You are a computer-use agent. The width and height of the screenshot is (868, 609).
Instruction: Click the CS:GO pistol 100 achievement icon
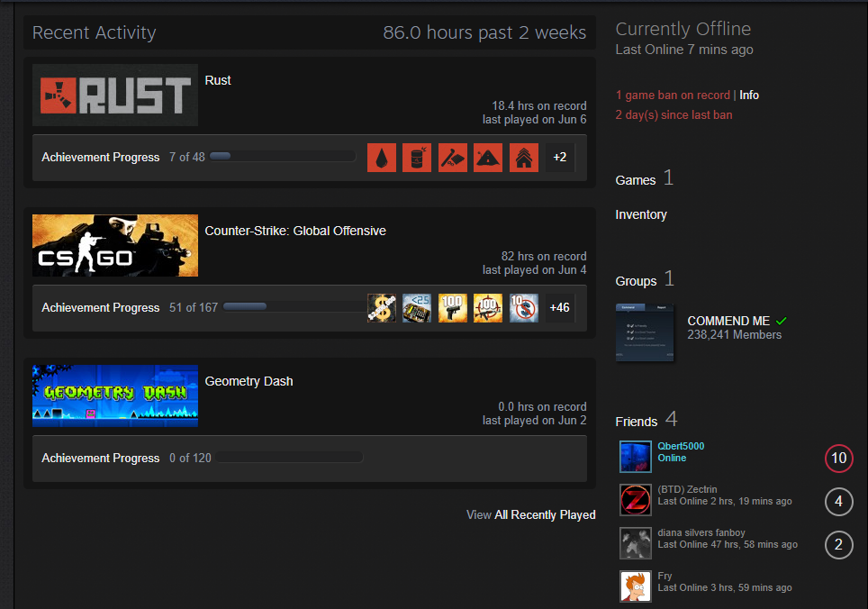tap(453, 308)
